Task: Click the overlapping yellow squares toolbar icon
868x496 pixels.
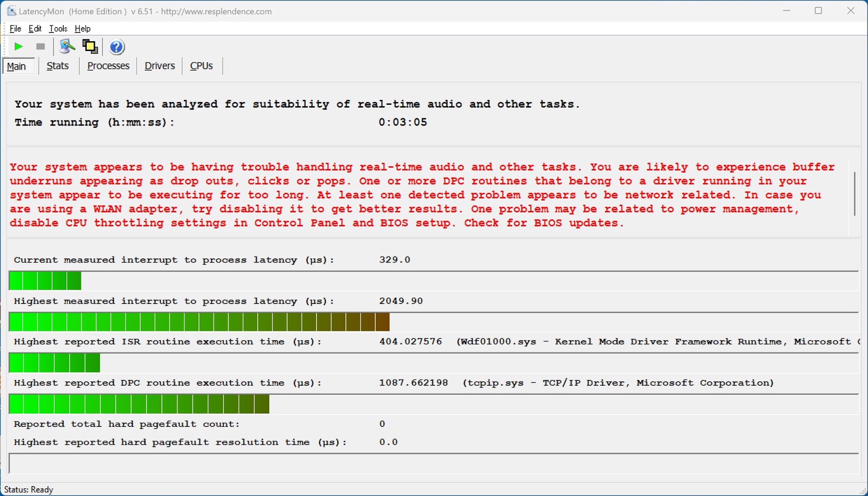Action: pos(90,47)
